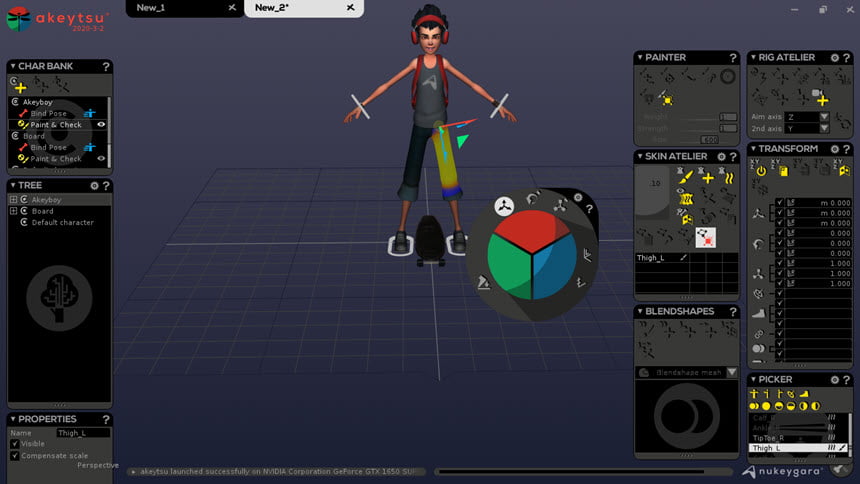Toggle Akeyboy Paint & Check visibility eye
The width and height of the screenshot is (860, 484).
tap(101, 125)
